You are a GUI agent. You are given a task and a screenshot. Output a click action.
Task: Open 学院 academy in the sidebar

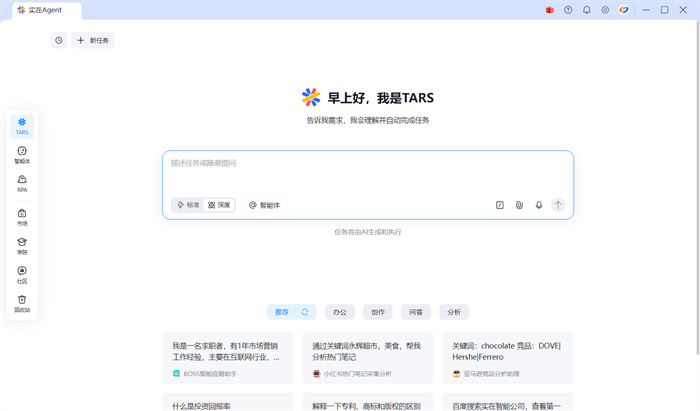point(22,246)
